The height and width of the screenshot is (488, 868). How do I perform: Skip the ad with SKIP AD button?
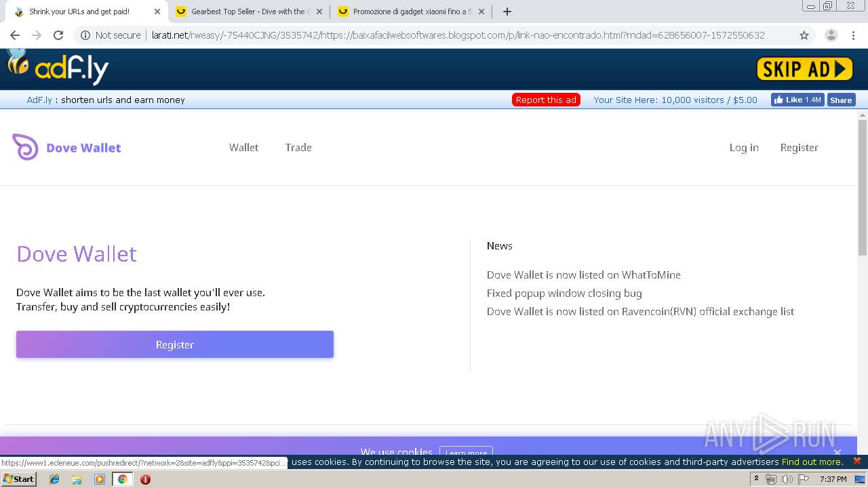coord(805,68)
